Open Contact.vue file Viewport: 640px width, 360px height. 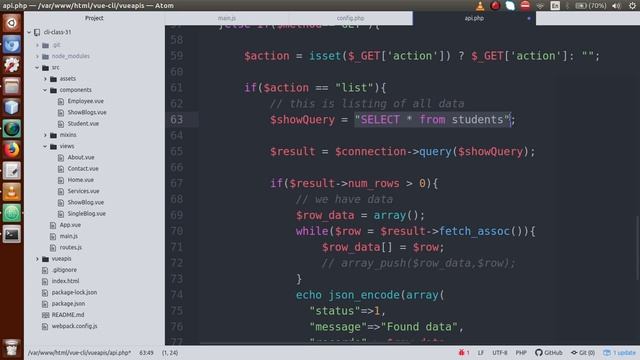[83, 169]
